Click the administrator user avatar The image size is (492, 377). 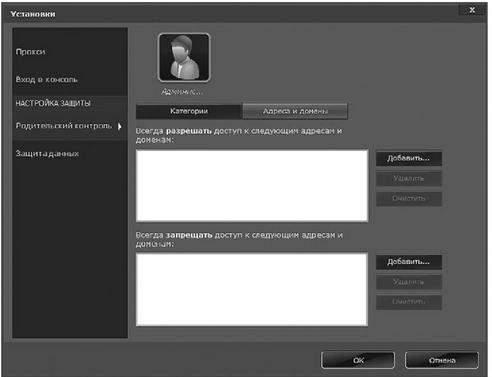pyautogui.click(x=184, y=57)
